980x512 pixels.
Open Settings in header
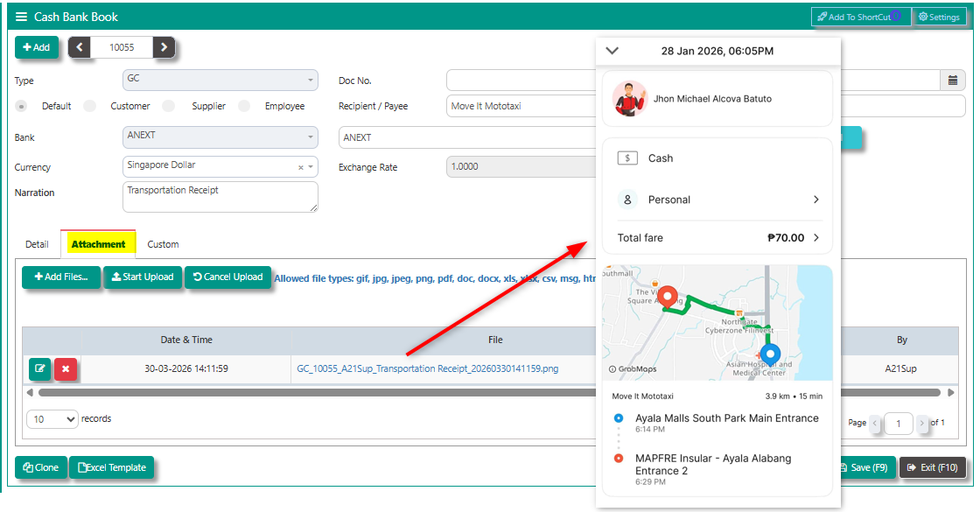(938, 17)
